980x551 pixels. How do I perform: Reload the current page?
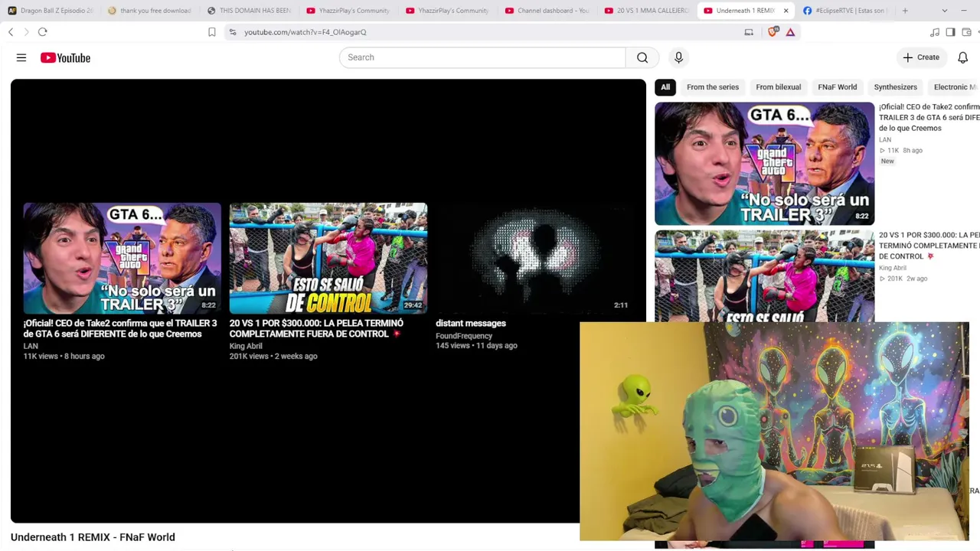click(x=43, y=32)
